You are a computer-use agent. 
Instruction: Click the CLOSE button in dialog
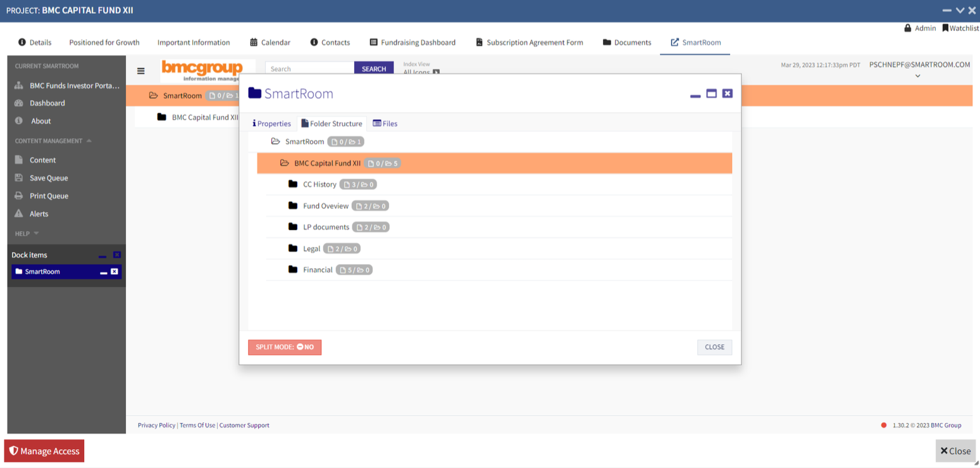point(715,347)
